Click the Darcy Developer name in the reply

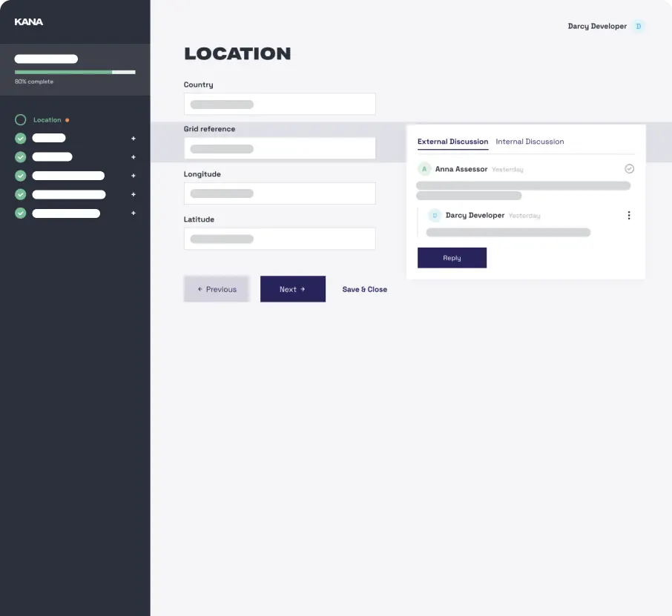click(475, 216)
